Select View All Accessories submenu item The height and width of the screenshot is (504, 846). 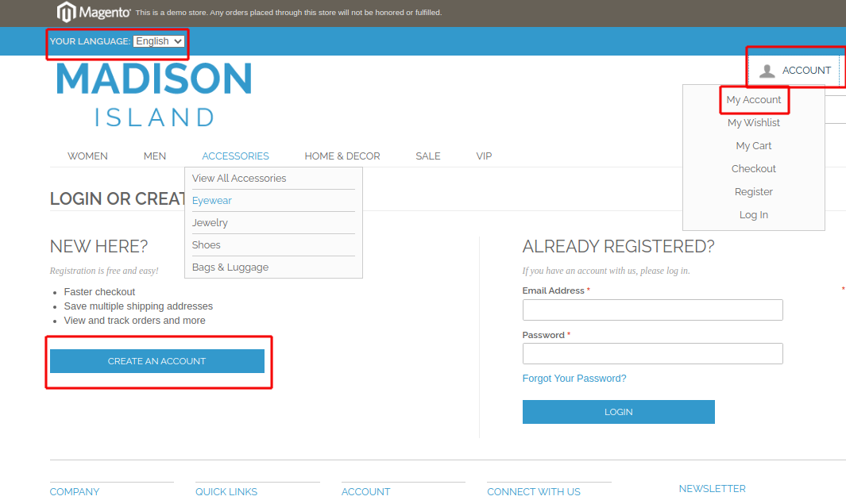click(x=239, y=179)
